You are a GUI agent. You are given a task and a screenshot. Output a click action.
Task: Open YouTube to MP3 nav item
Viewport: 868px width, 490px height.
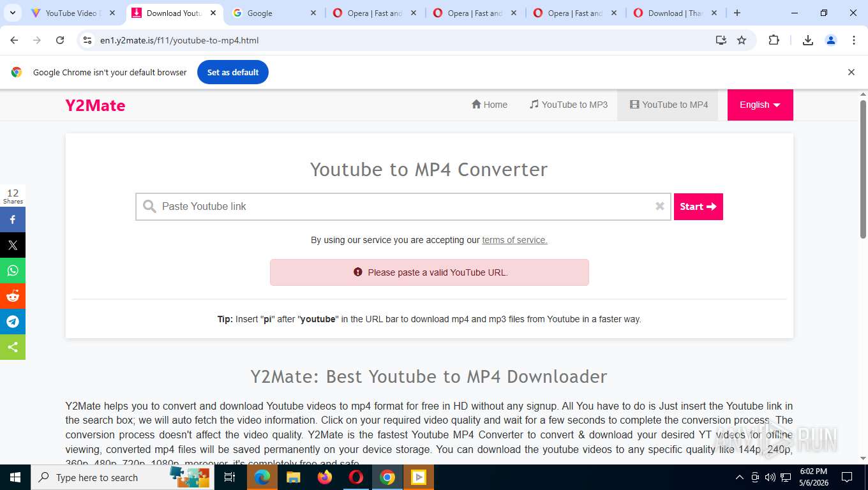pyautogui.click(x=569, y=105)
